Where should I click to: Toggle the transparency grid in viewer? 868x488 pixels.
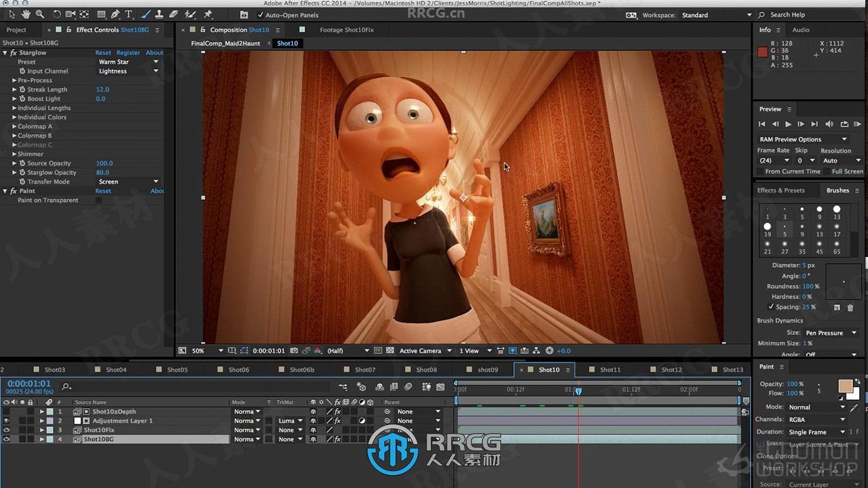tap(390, 350)
